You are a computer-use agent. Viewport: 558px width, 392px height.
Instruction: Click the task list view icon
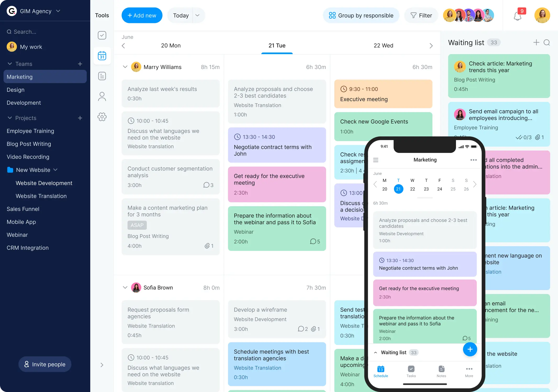point(102,76)
